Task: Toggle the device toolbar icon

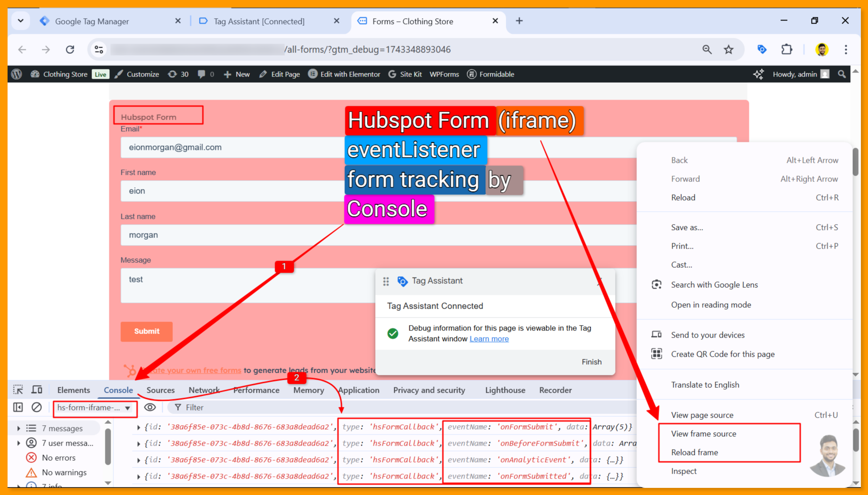Action: [x=37, y=390]
